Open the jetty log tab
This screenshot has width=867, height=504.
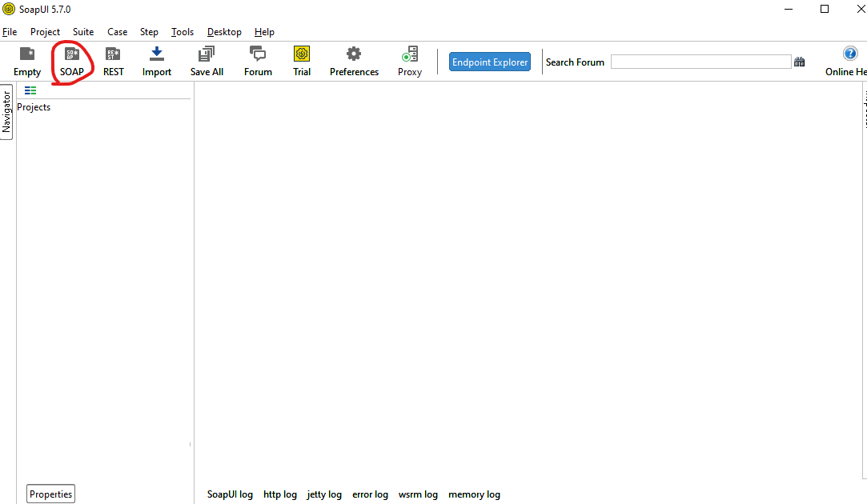point(324,494)
